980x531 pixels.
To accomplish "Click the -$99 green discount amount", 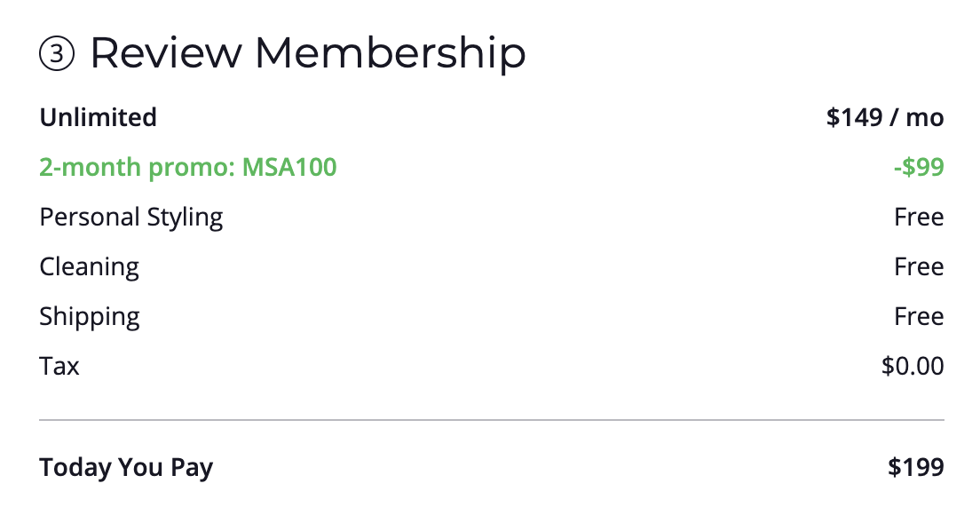I will 921,167.
